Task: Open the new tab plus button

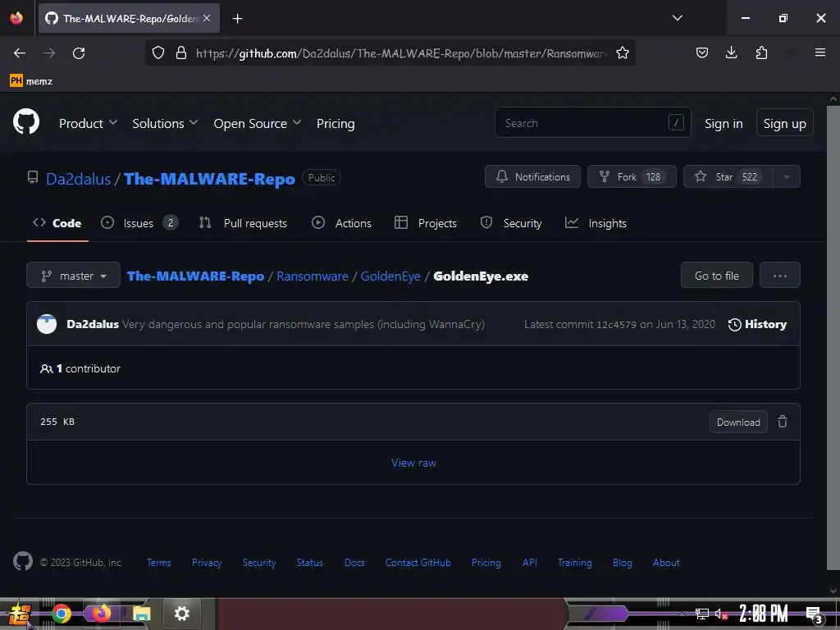Action: coord(237,19)
